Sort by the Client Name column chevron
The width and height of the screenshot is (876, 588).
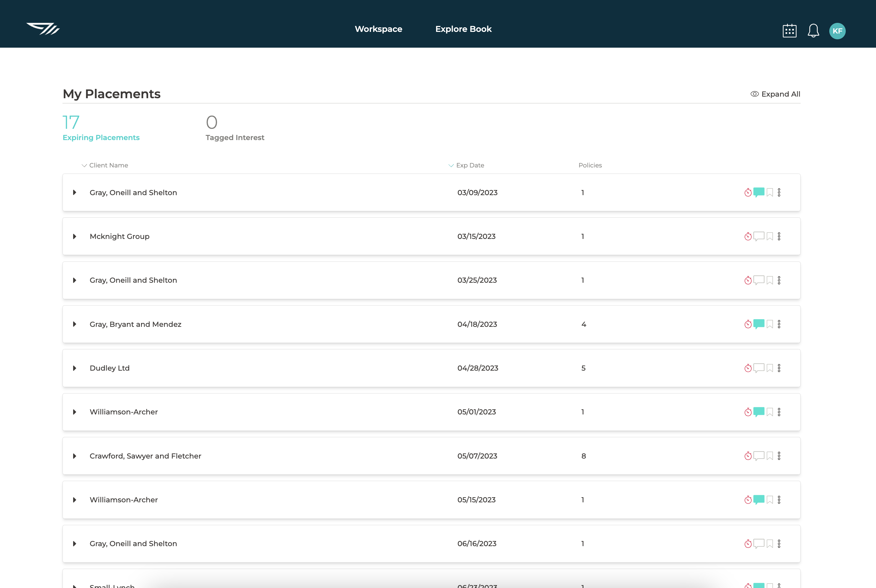tap(84, 166)
